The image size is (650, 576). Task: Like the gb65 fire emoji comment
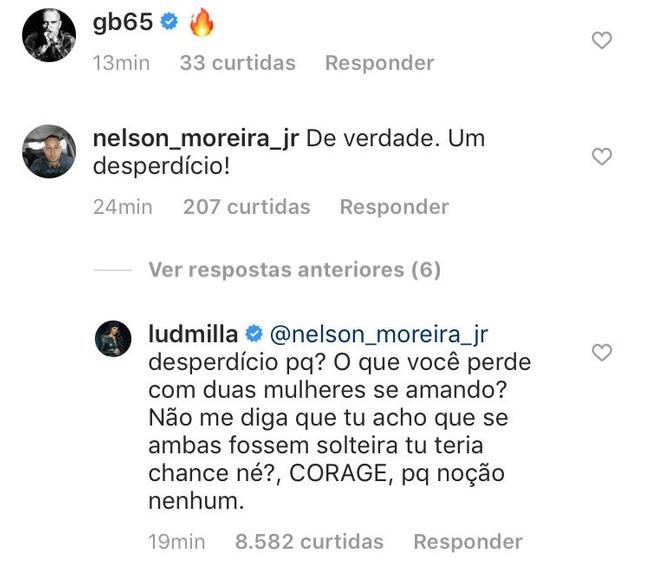coord(602,41)
